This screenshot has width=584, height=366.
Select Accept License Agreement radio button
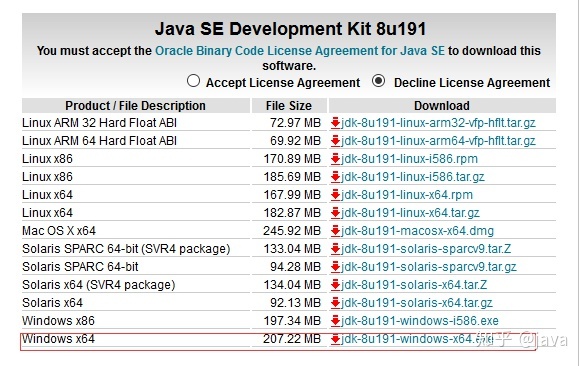(193, 81)
